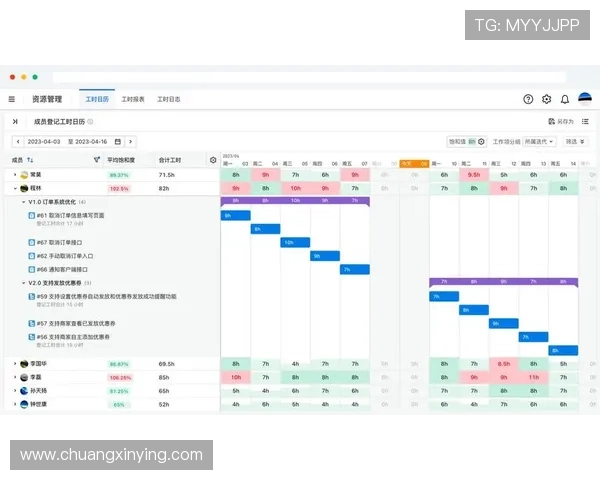
Task: Click the task type icon for #57
Action: pyautogui.click(x=32, y=323)
